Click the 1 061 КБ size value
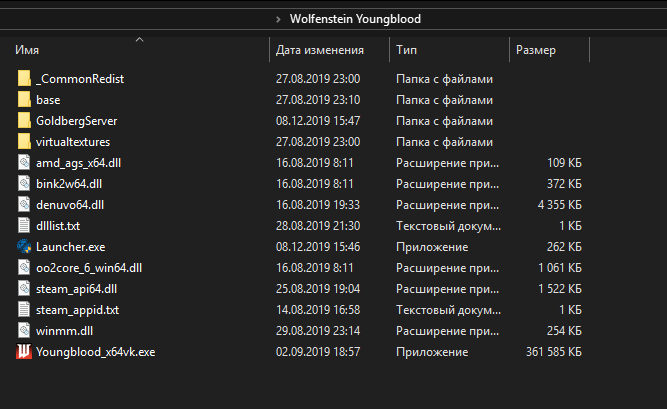The width and height of the screenshot is (667, 409). [560, 268]
